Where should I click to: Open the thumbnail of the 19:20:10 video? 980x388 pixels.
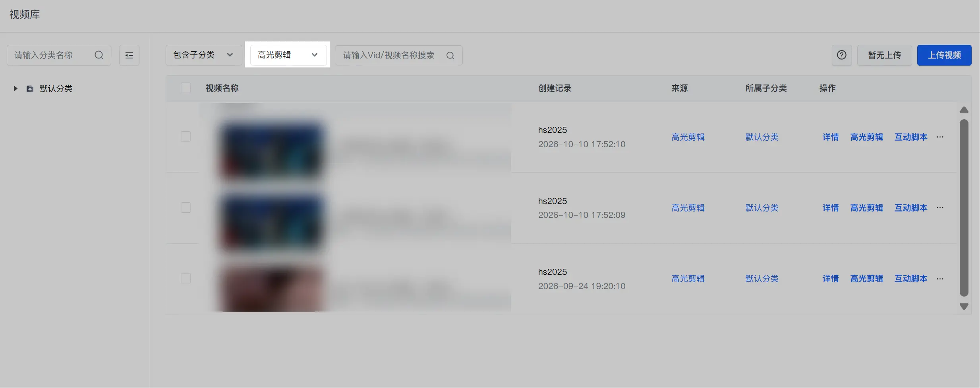(x=272, y=288)
